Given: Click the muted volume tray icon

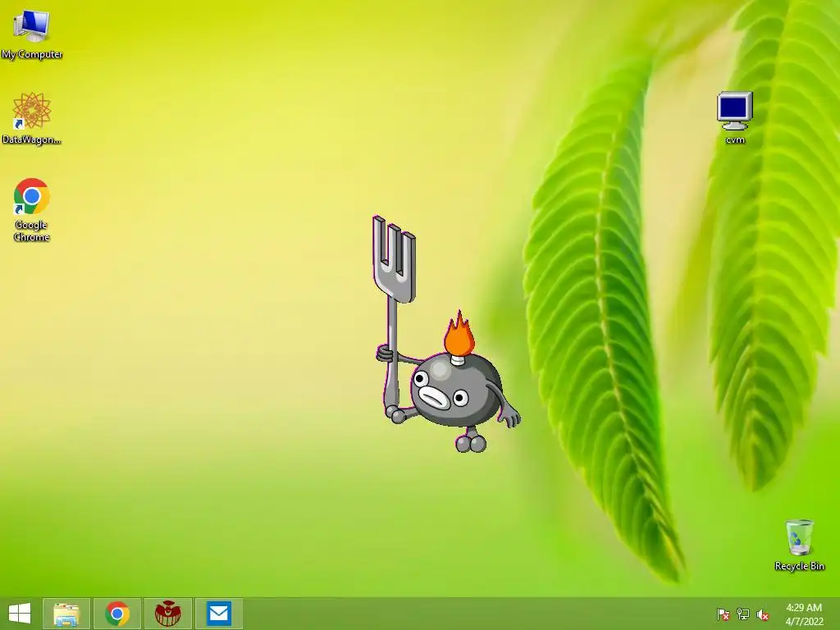Looking at the screenshot, I should click(x=763, y=614).
